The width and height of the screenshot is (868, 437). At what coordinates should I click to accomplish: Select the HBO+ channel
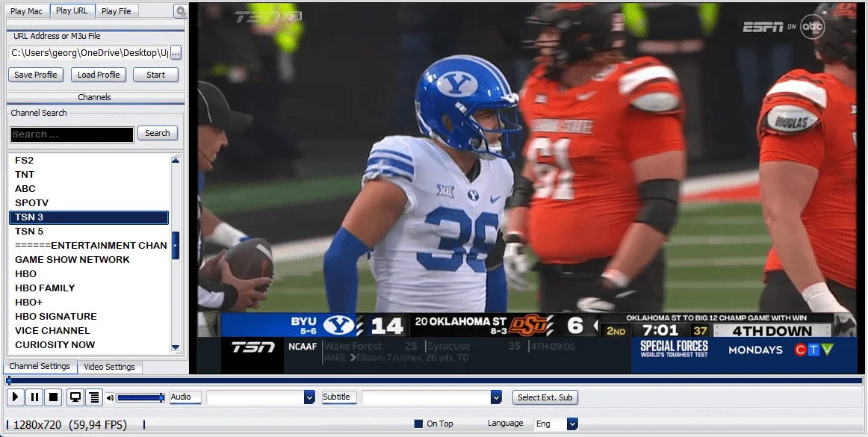click(89, 303)
